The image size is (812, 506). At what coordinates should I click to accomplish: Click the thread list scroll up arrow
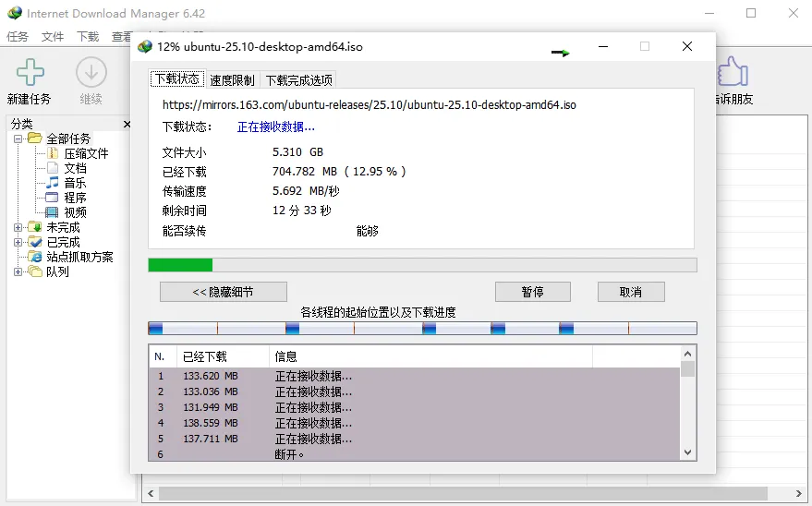click(687, 354)
